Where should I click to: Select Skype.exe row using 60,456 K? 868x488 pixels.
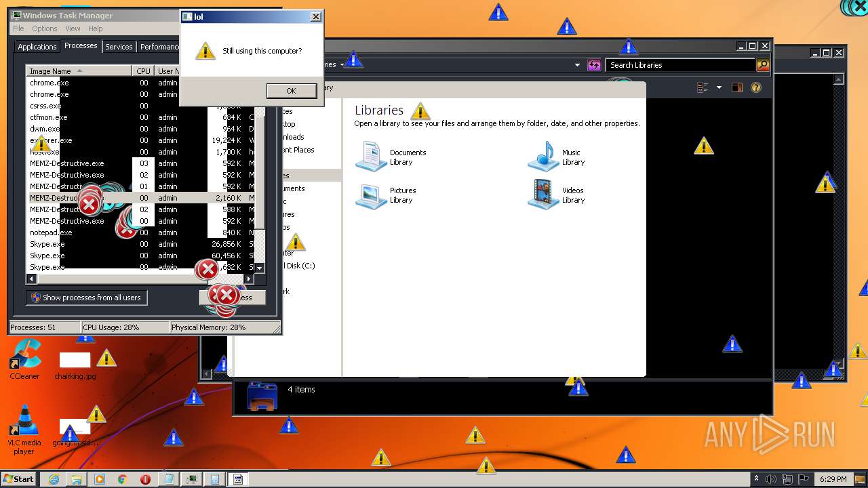tap(140, 256)
